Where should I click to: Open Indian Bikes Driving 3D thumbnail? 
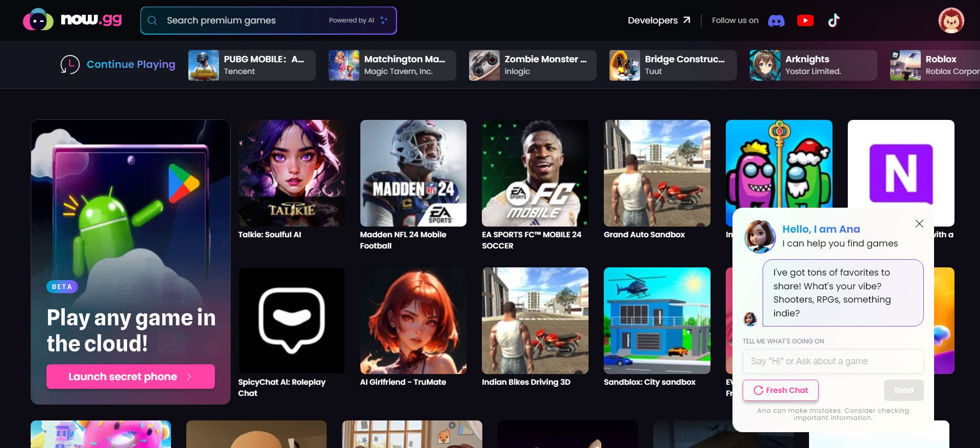[x=535, y=320]
